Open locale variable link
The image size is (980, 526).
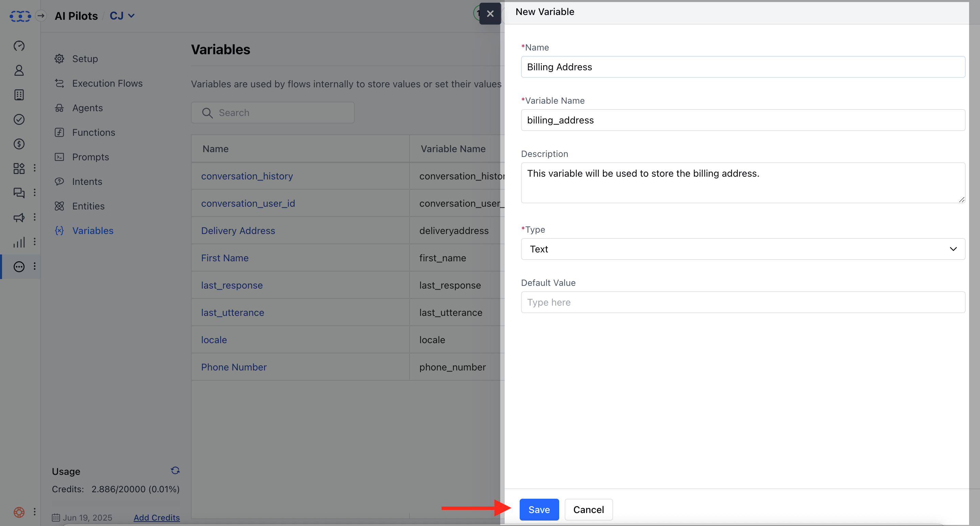(214, 340)
